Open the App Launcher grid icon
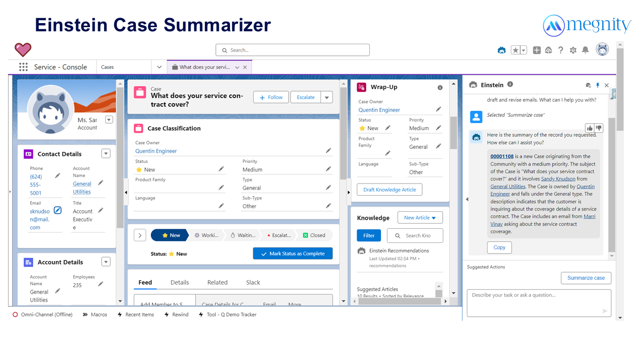Screen dimensions: 644x362 tap(23, 67)
